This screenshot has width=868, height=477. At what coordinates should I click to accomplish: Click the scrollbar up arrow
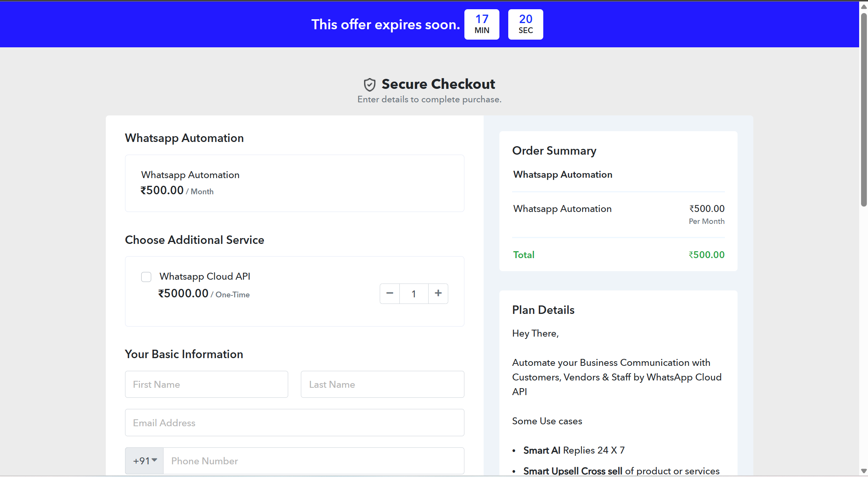coord(864,7)
